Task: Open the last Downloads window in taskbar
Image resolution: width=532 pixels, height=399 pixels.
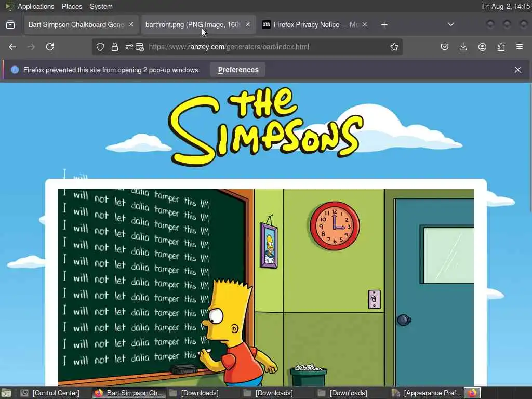Action: [x=343, y=393]
